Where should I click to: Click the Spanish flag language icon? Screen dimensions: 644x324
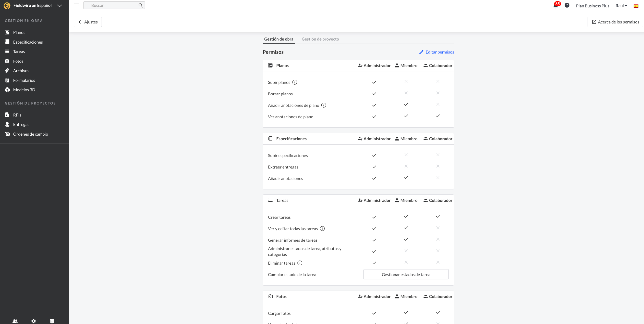pyautogui.click(x=636, y=6)
